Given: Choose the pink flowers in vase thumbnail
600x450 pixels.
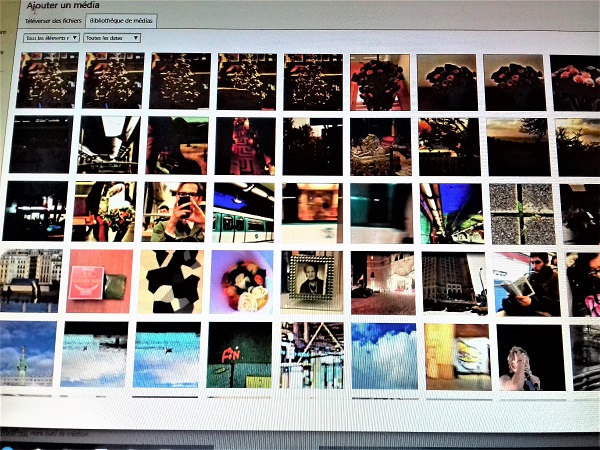Looking at the screenshot, I should pyautogui.click(x=380, y=82).
